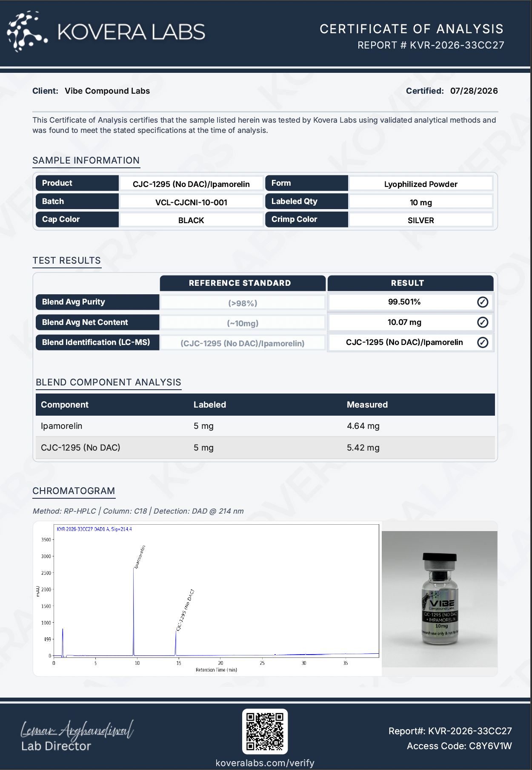Click the QR code in the footer
This screenshot has width=532, height=770.
tap(265, 732)
